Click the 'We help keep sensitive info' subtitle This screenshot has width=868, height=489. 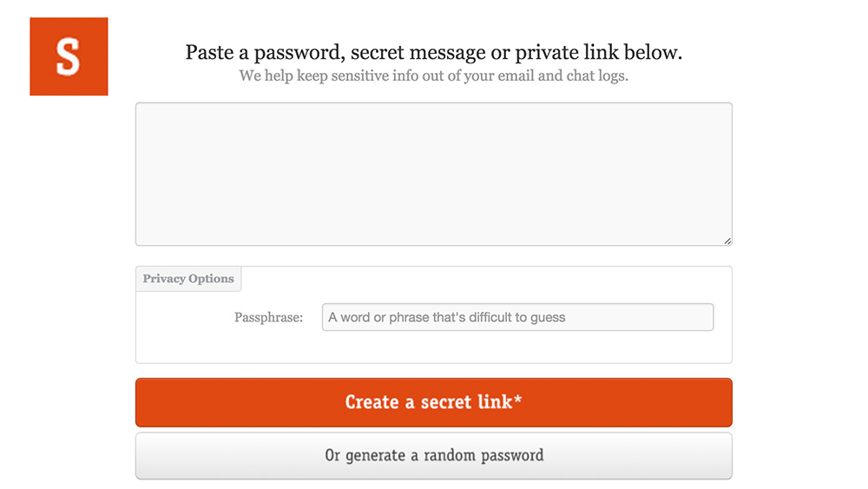click(x=433, y=76)
